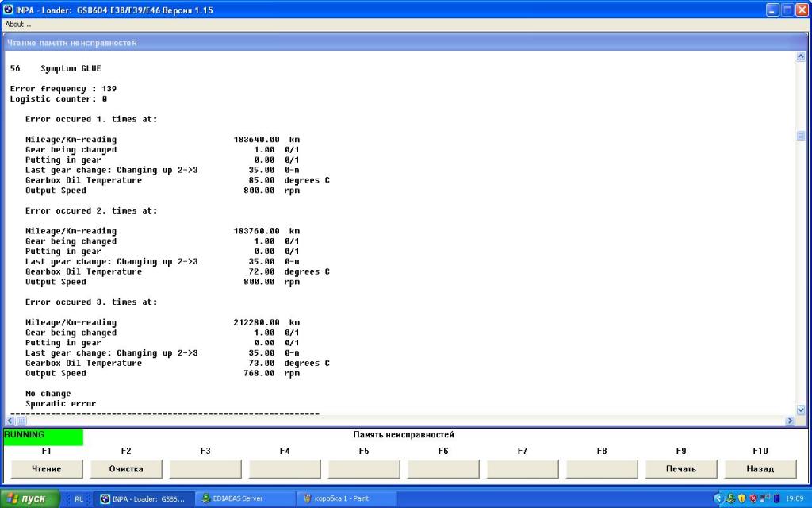This screenshot has height=508, width=812.
Task: Click the mileage value 212280.00
Action: point(256,322)
